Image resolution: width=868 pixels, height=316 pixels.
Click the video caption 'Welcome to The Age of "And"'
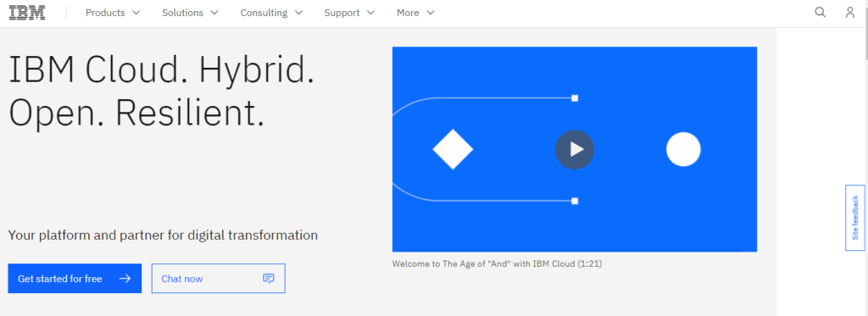tap(497, 264)
